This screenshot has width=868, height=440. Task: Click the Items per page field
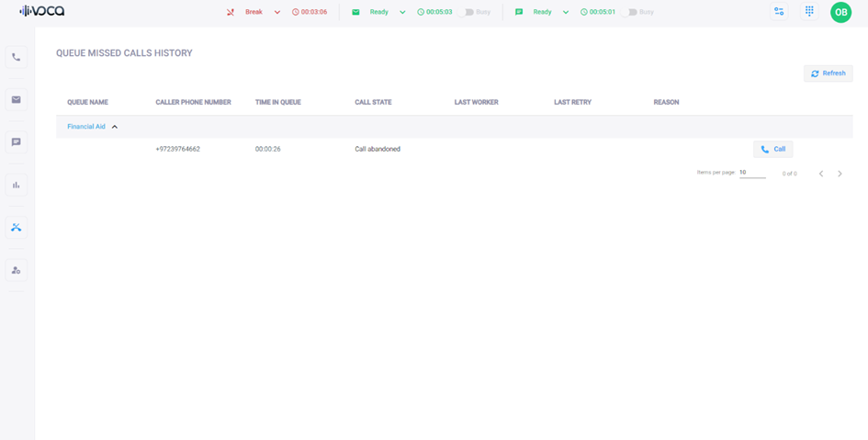751,173
